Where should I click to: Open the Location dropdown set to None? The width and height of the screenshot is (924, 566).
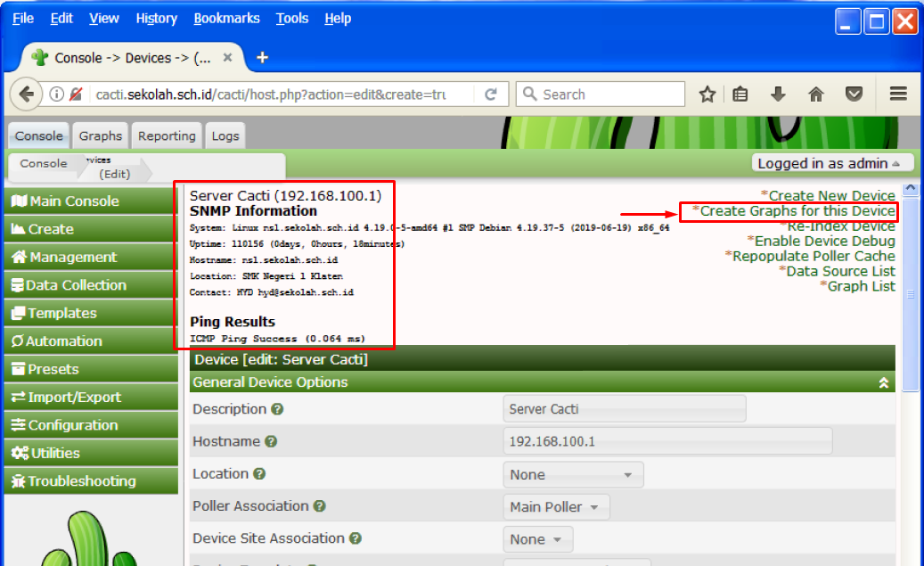573,474
